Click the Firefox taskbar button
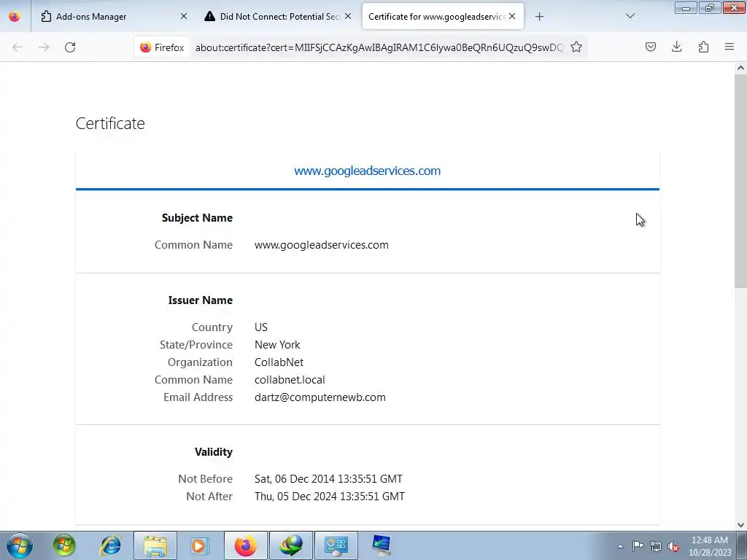The image size is (747, 560). point(245,545)
